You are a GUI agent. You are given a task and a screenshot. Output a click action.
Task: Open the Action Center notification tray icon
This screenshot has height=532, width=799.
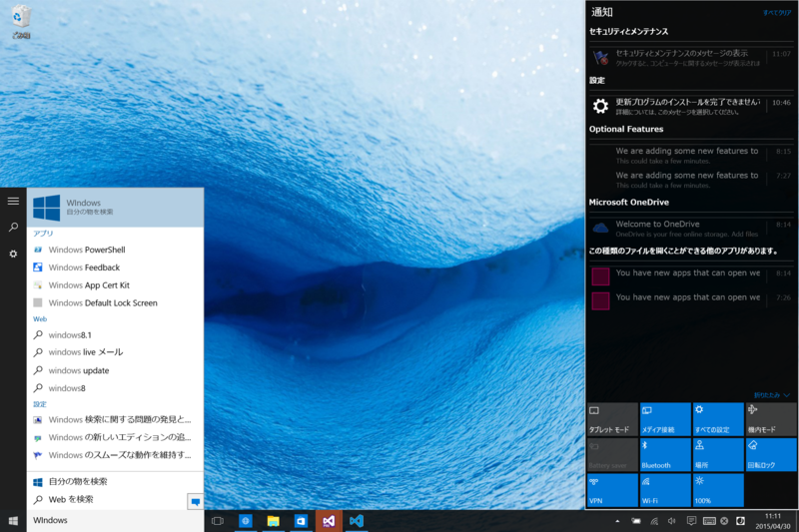(691, 521)
